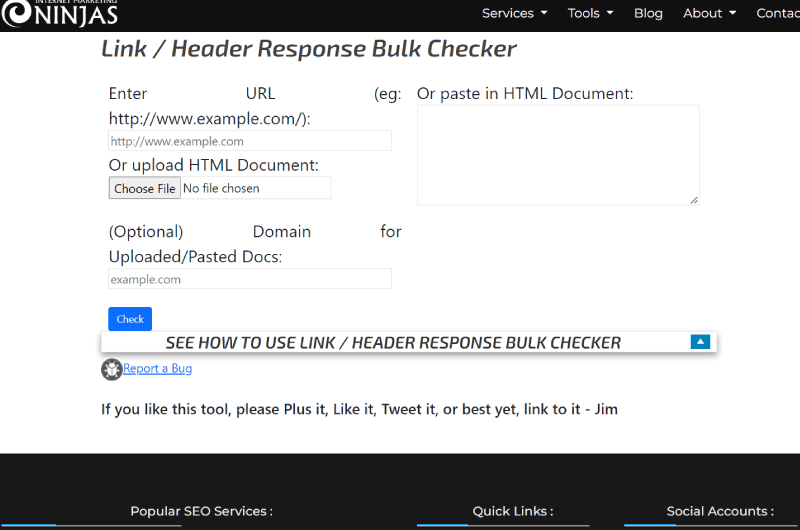Click the 'If you like this tool' message
This screenshot has width=800, height=530.
coord(359,409)
